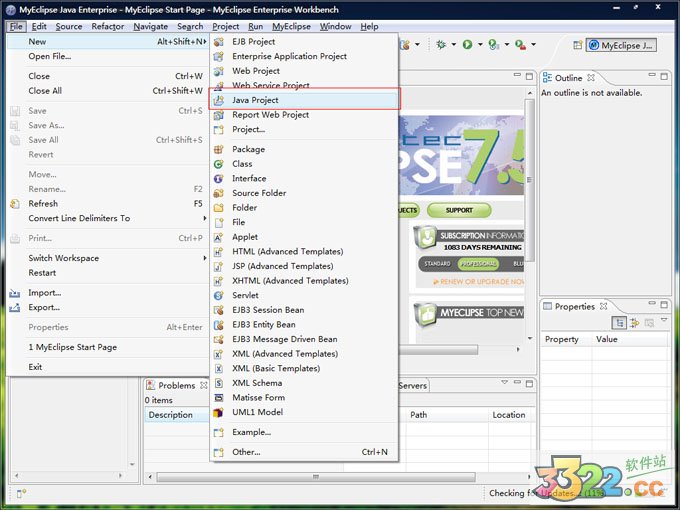Image resolution: width=680 pixels, height=510 pixels.
Task: Click the Refresh menu icon
Action: [x=15, y=204]
